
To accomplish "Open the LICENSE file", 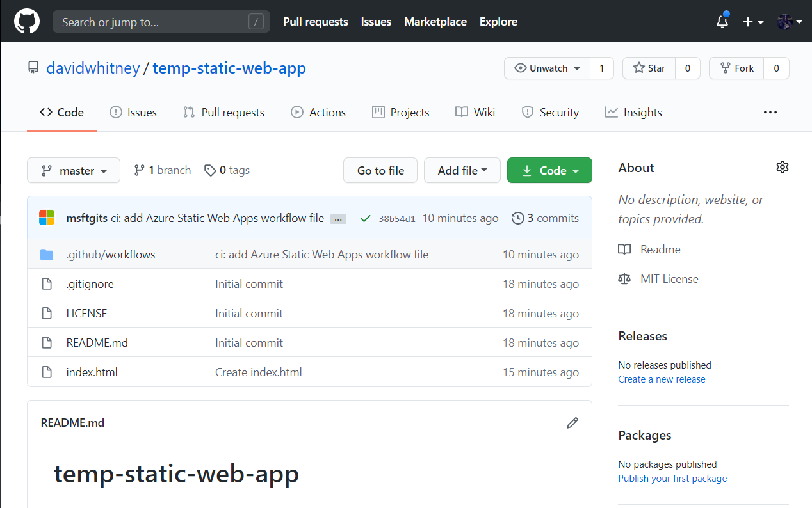I will click(87, 314).
